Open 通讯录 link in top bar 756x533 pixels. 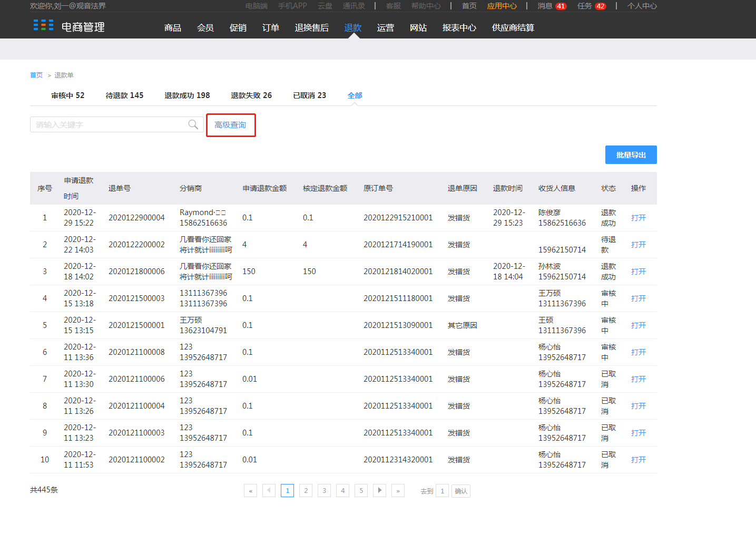[x=354, y=6]
